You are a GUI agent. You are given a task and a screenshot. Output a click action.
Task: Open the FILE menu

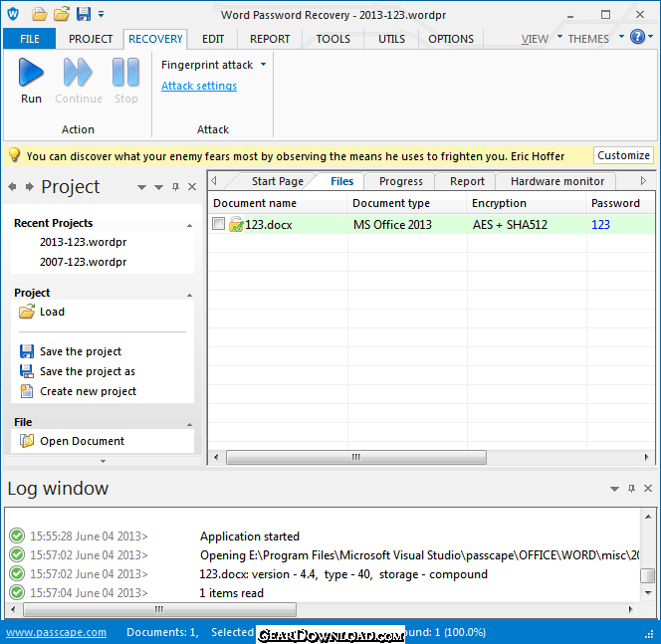pyautogui.click(x=30, y=39)
